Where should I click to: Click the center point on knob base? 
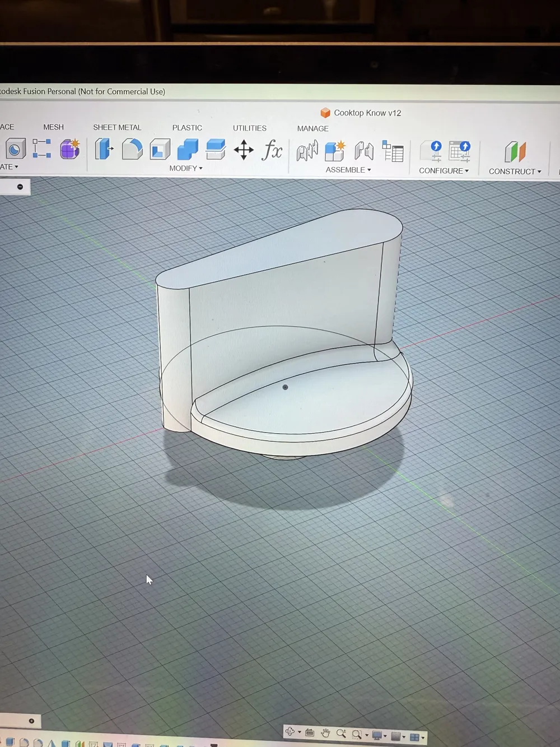pos(286,387)
